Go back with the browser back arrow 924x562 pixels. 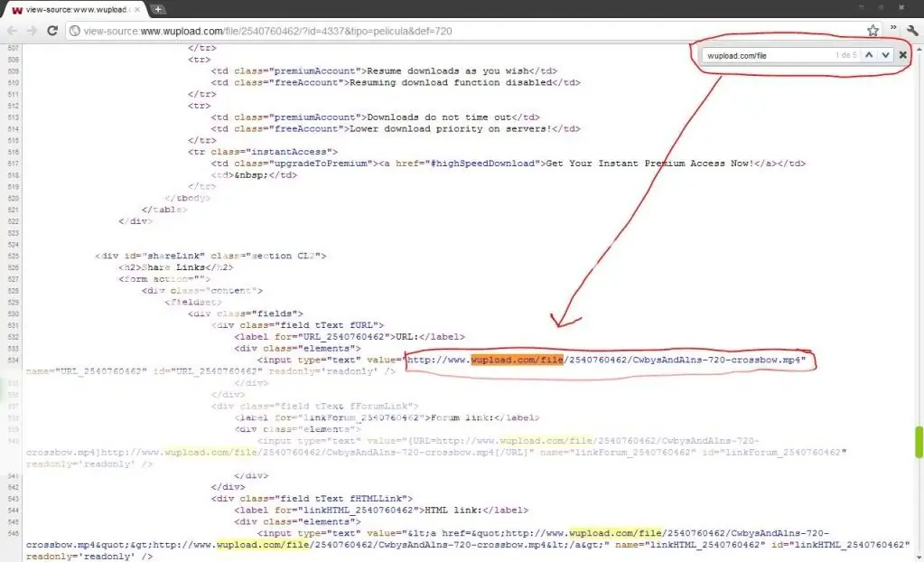pos(13,31)
